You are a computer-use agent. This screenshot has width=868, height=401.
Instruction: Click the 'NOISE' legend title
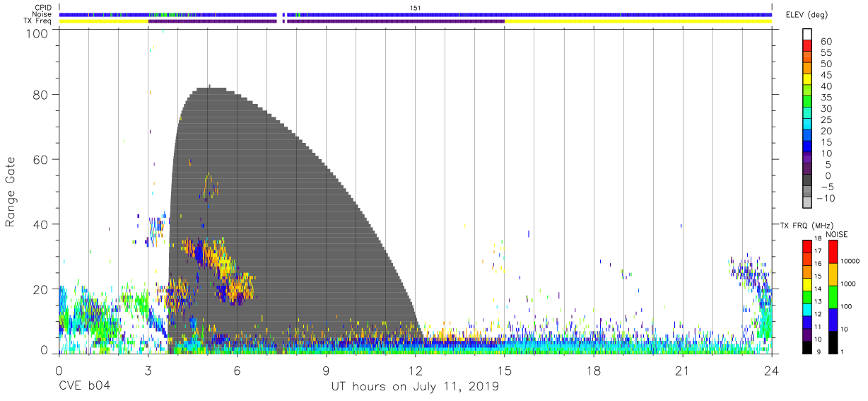coord(836,233)
